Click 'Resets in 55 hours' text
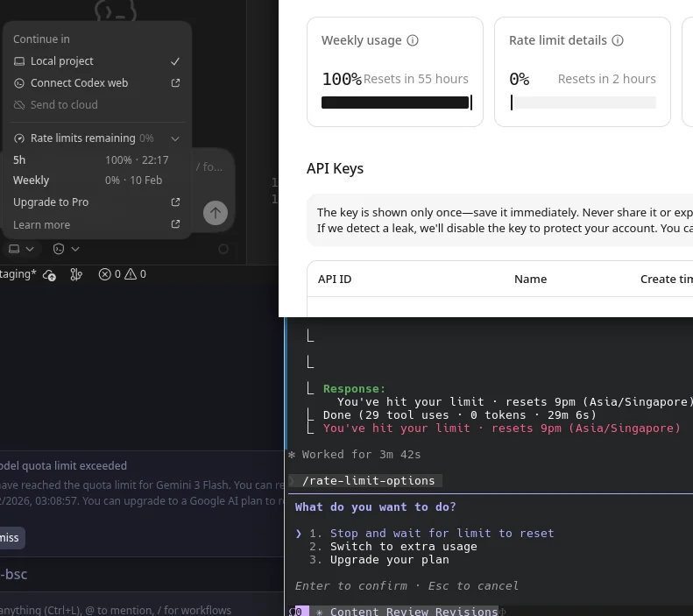The image size is (693, 616). [415, 79]
